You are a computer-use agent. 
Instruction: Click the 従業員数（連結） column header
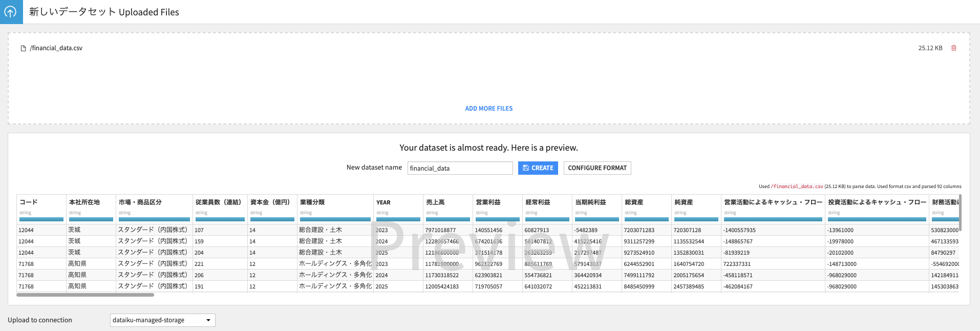[219, 202]
